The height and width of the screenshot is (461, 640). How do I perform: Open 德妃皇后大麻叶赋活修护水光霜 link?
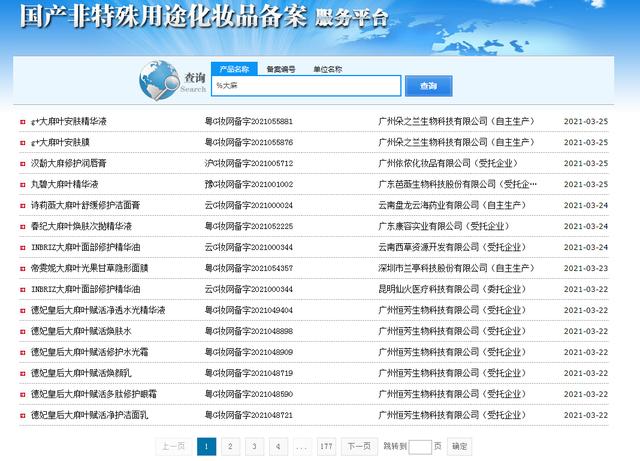[x=89, y=352]
